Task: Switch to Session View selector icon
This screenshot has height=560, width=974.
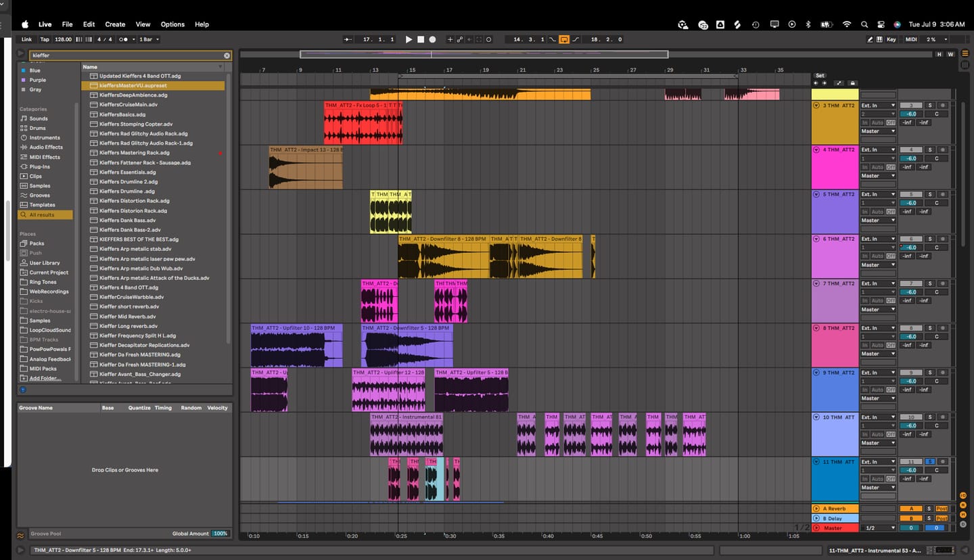Action: click(x=965, y=65)
